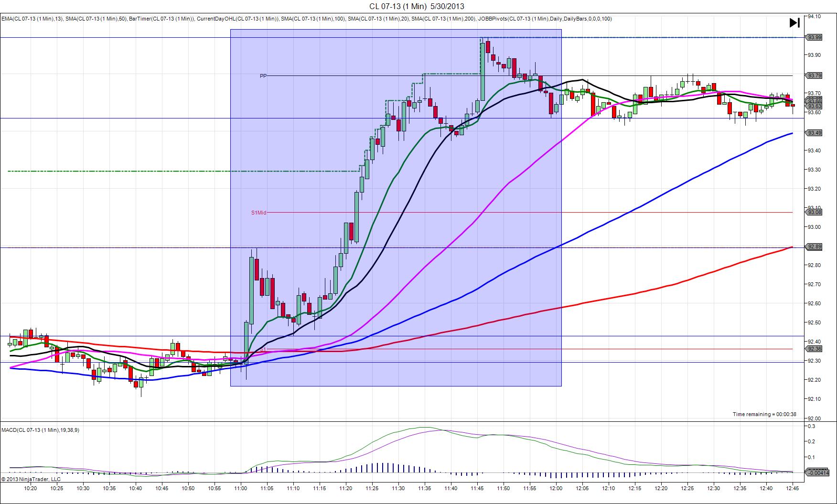This screenshot has height=504, width=837.
Task: Click the -0.00414 MACD value tag
Action: (x=816, y=472)
